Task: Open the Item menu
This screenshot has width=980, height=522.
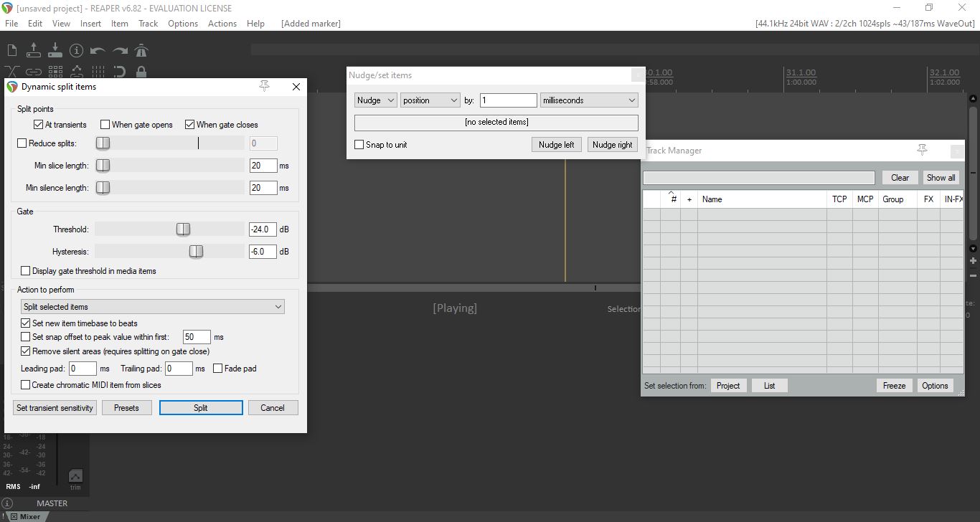Action: point(120,23)
